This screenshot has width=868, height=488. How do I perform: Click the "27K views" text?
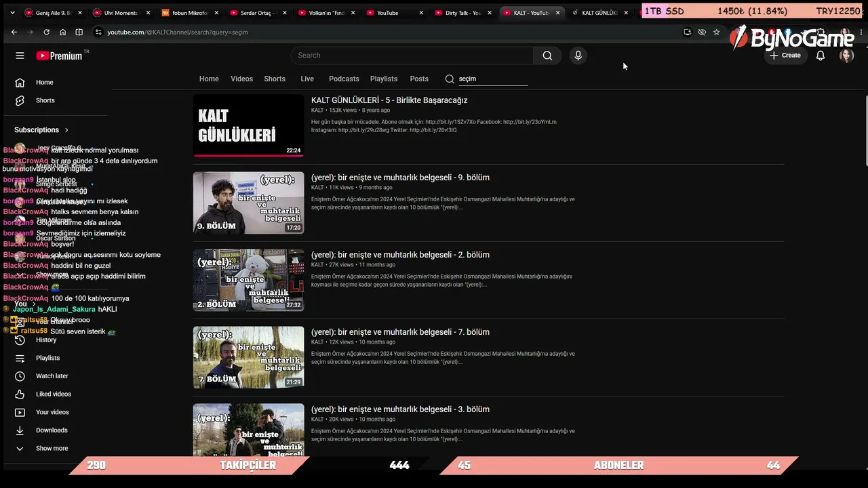[341, 265]
